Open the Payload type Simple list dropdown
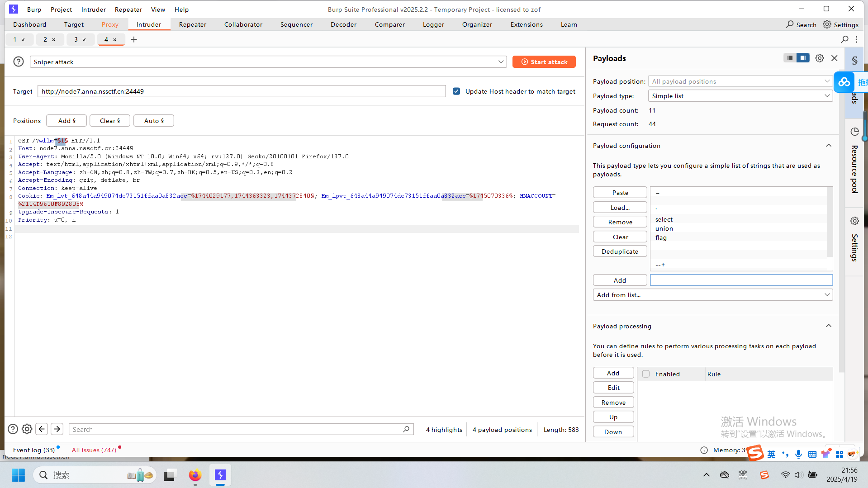The image size is (868, 488). [x=740, y=96]
